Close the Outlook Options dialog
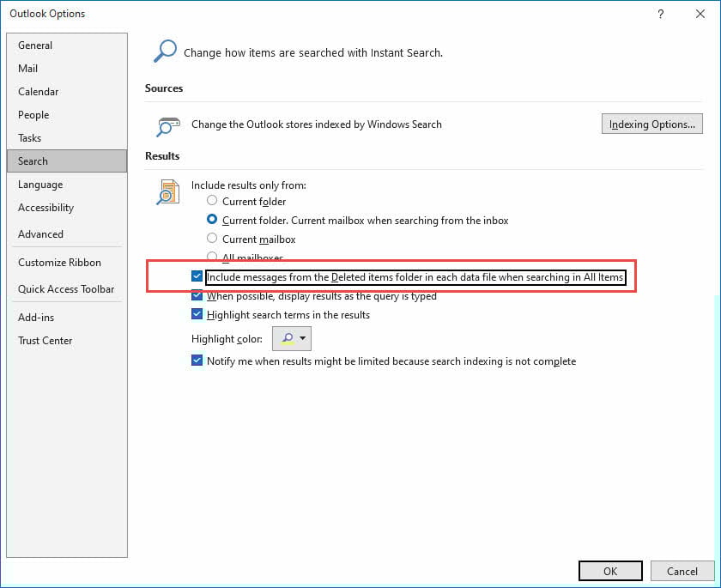Screen dimensions: 721x588 pyautogui.click(x=700, y=14)
